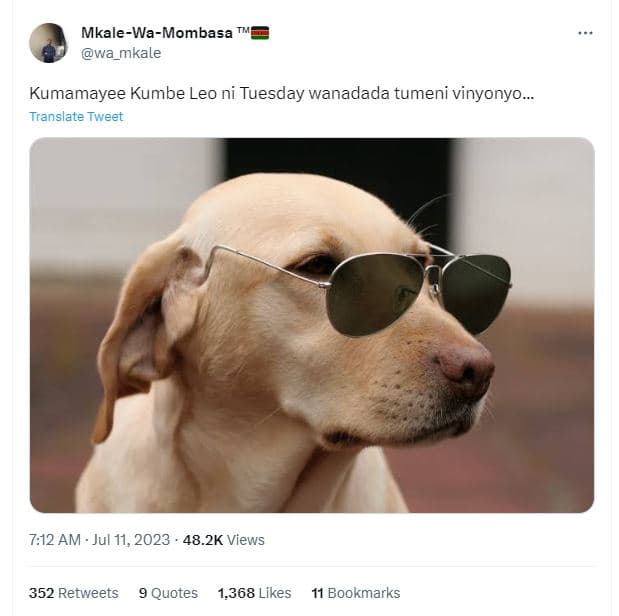The height and width of the screenshot is (616, 619).
Task: Open the tweet's three-dot More menu
Action: (585, 33)
